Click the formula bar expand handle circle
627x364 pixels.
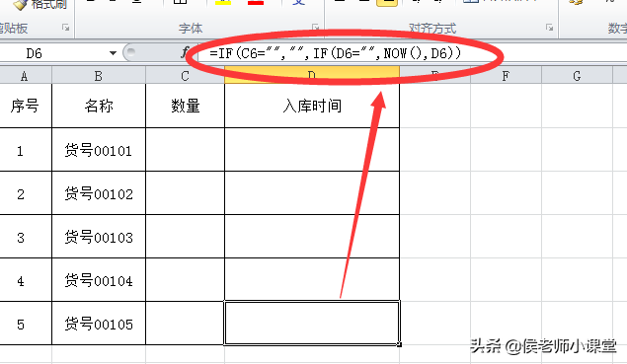click(131, 51)
